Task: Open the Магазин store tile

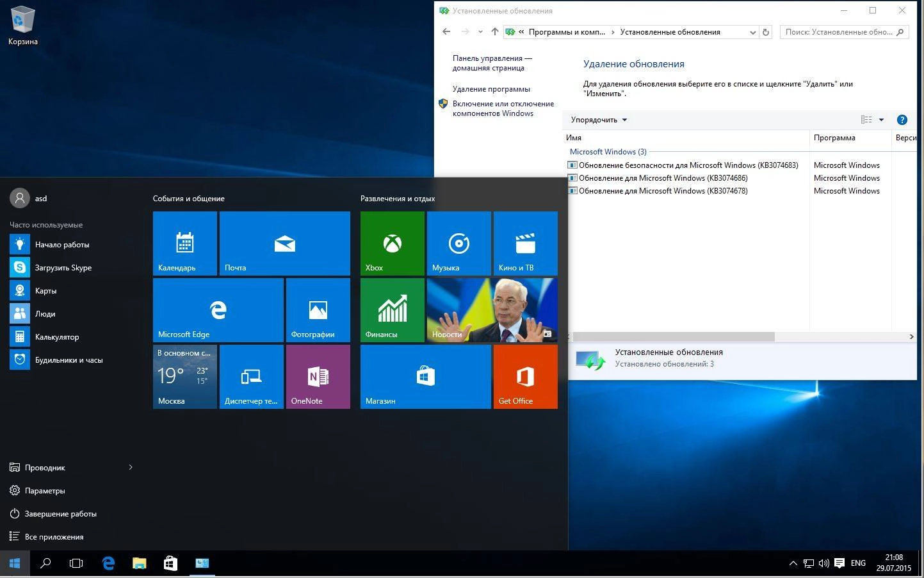Action: click(426, 377)
